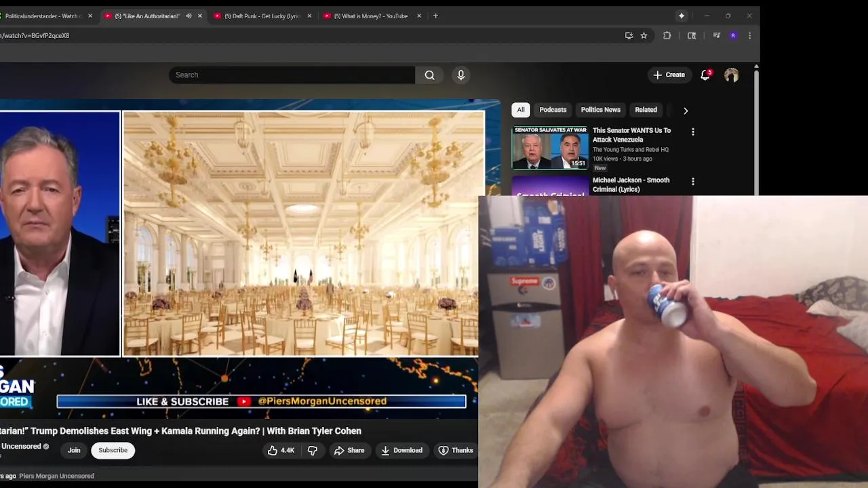Open the notifications bell
868x488 pixels.
[x=705, y=75]
